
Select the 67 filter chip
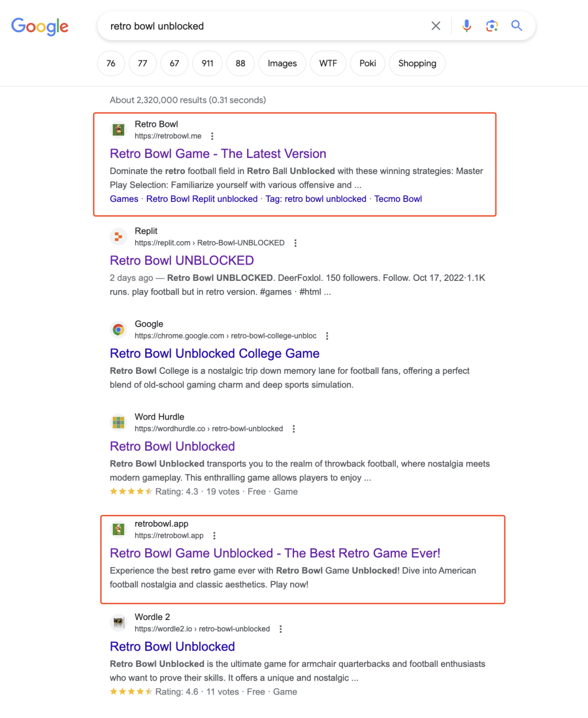[x=174, y=63]
